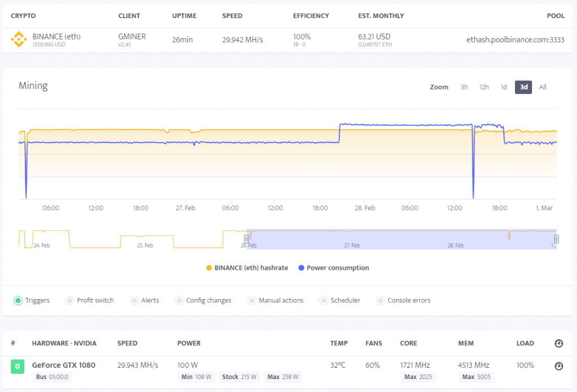Select the Config changes radio option
The width and height of the screenshot is (577, 392).
tap(179, 300)
